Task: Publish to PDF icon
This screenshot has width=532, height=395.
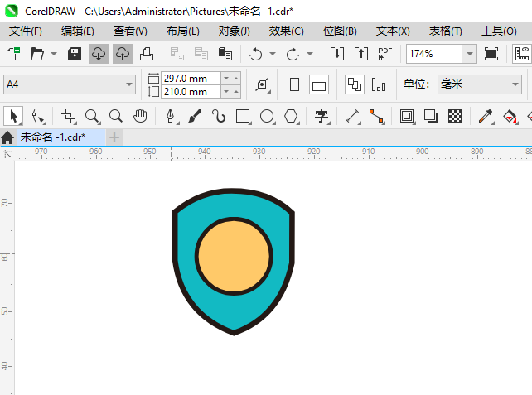Action: click(384, 54)
